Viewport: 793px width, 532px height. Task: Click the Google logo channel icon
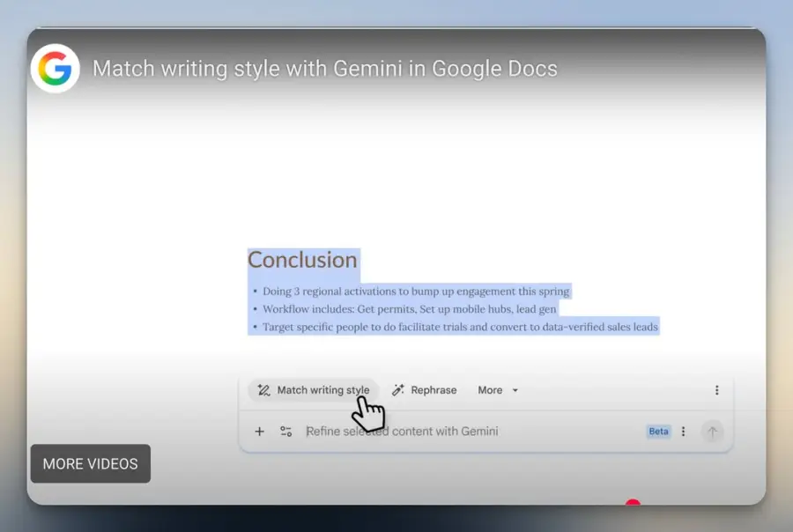pyautogui.click(x=56, y=69)
